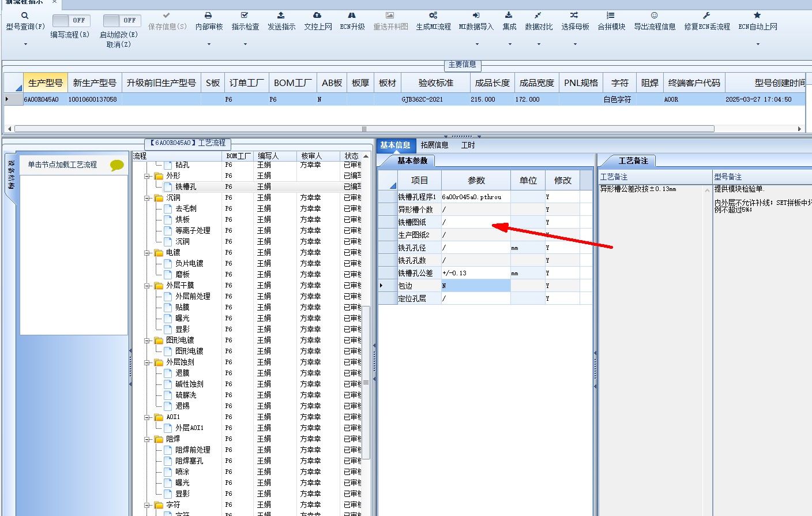Click 文控上网 cloud icon
The height and width of the screenshot is (516, 812).
coord(317,16)
